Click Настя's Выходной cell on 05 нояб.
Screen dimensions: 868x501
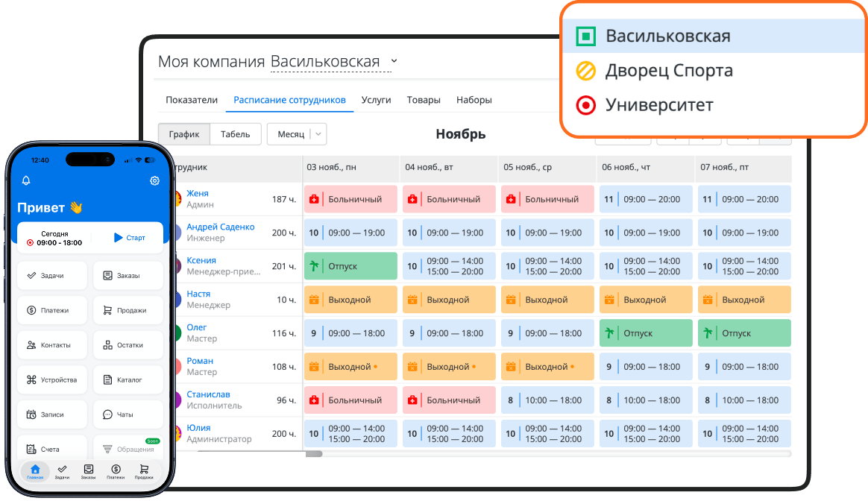tap(547, 300)
